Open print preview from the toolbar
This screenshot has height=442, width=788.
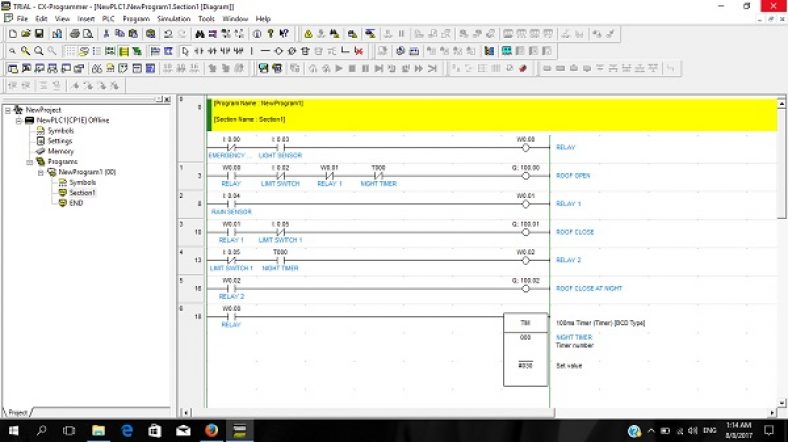point(87,34)
